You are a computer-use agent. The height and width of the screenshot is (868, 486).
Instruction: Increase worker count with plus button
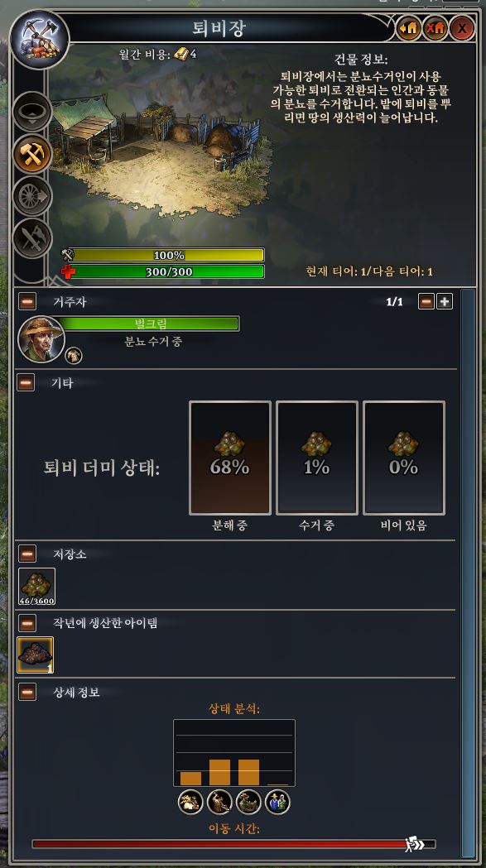pos(445,302)
